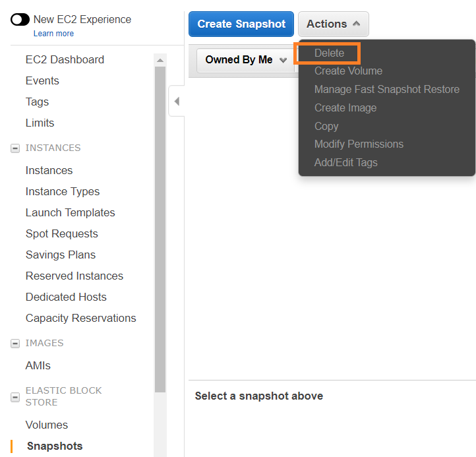Select Snapshots in sidebar
476x457 pixels.
pyautogui.click(x=55, y=446)
